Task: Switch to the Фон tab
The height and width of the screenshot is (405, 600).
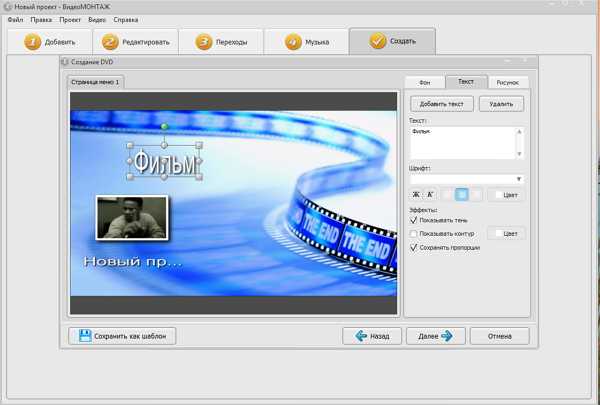Action: pyautogui.click(x=424, y=82)
